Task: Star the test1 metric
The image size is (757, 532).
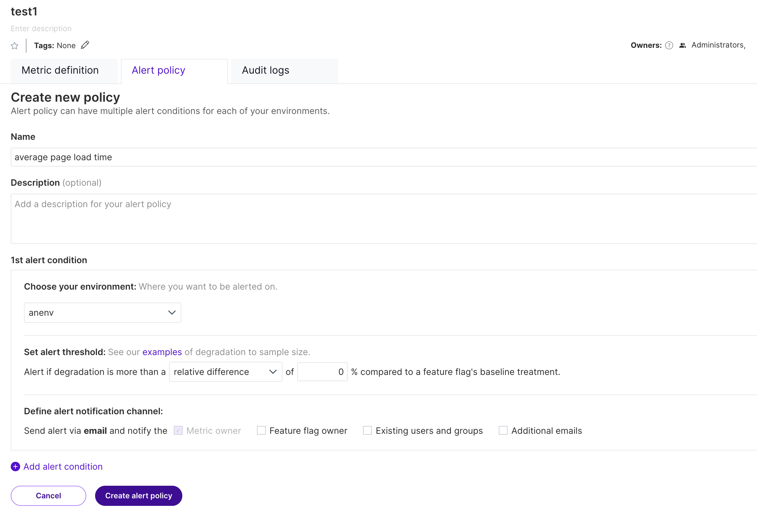Action: [x=14, y=45]
